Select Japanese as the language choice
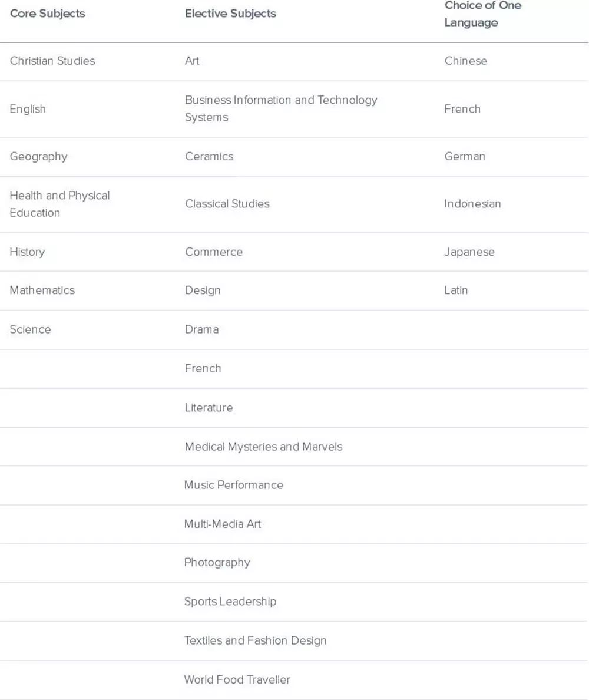Viewport: 589px width, 700px height. click(469, 252)
